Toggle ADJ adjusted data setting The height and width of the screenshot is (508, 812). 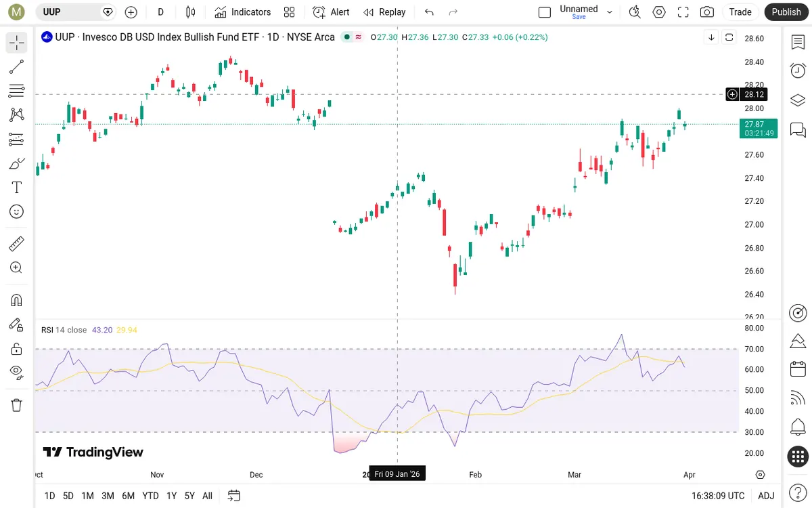[x=766, y=496]
